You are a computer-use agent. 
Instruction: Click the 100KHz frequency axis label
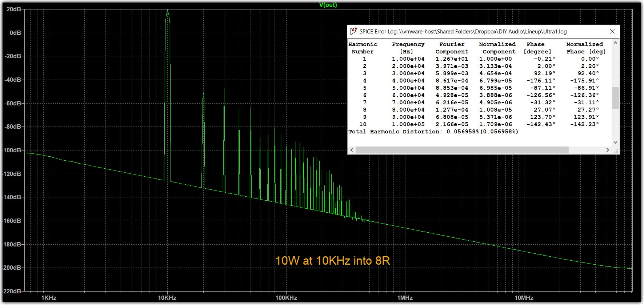286,298
